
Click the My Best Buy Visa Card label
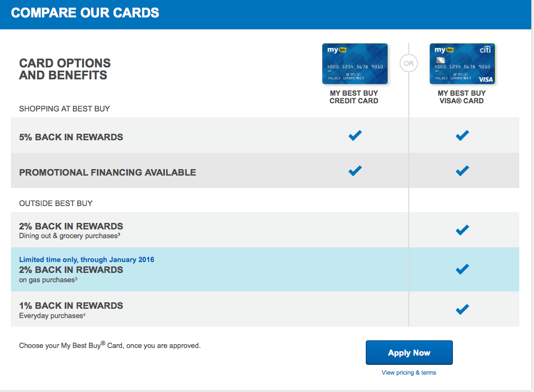[462, 97]
